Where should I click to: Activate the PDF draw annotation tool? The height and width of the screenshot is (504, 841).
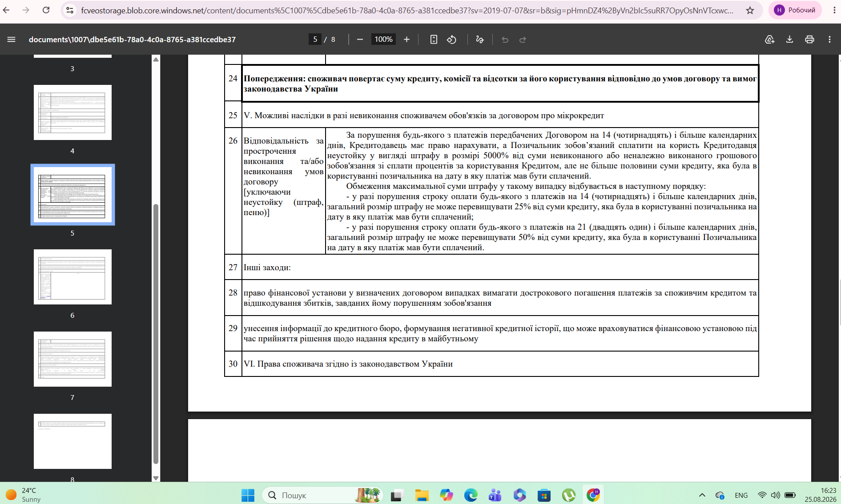coord(480,40)
